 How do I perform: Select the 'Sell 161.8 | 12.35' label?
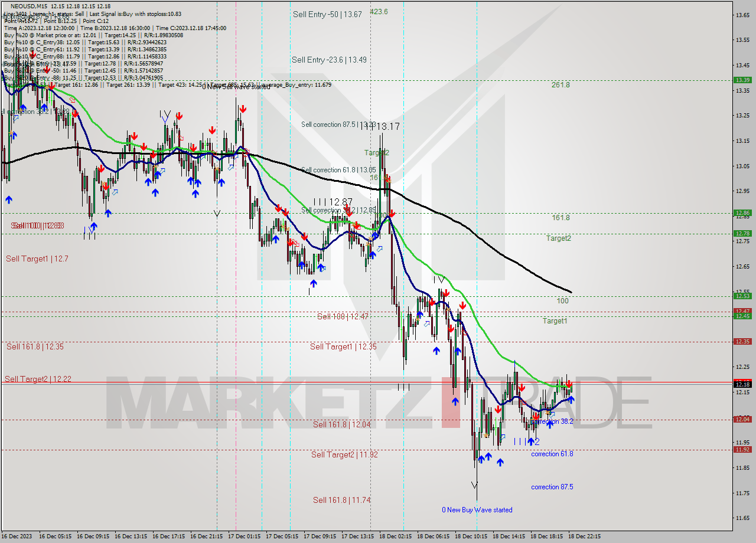pos(35,346)
